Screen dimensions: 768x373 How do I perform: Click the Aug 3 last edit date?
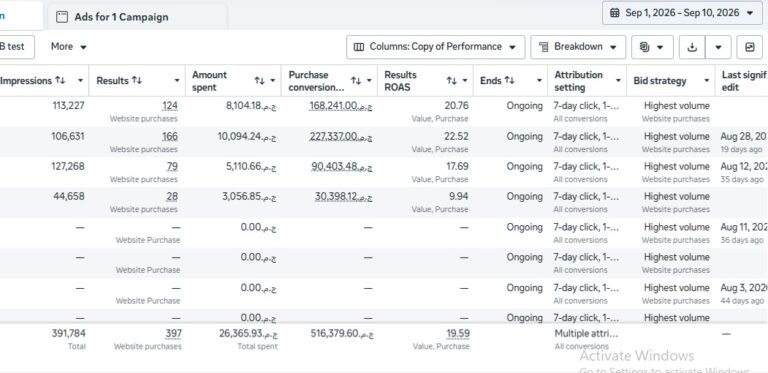point(744,288)
